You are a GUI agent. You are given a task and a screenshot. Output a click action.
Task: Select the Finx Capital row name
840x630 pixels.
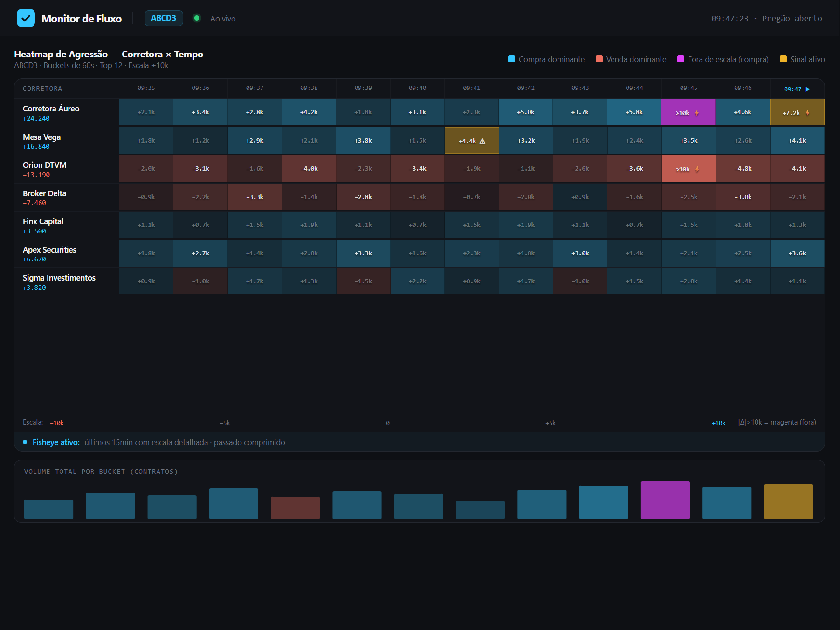pyautogui.click(x=43, y=221)
